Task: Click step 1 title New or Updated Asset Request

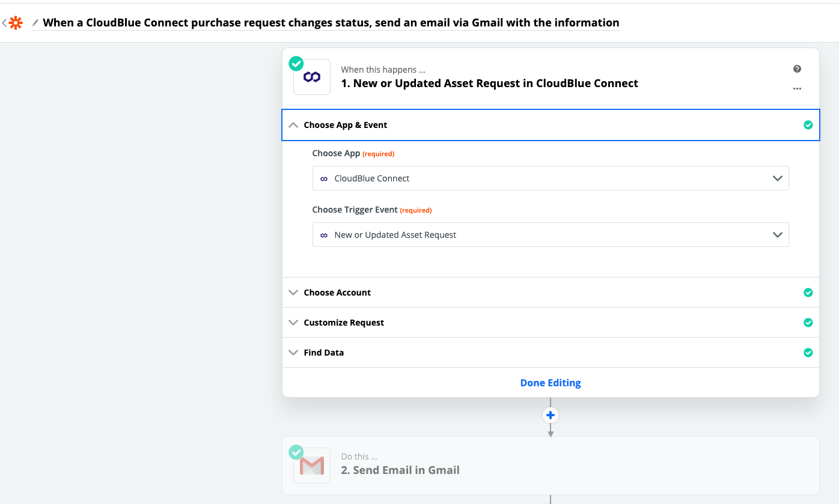Action: (x=490, y=83)
